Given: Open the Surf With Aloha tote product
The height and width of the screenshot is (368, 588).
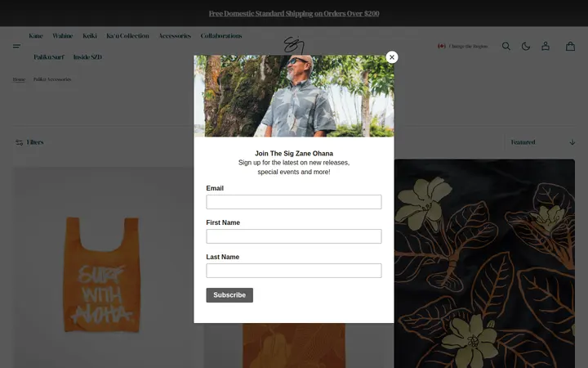Looking at the screenshot, I should 103,274.
